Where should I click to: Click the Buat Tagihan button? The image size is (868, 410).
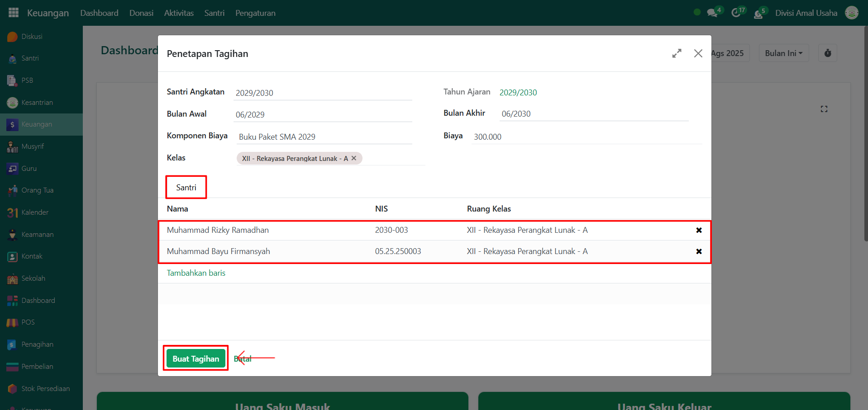tap(196, 358)
